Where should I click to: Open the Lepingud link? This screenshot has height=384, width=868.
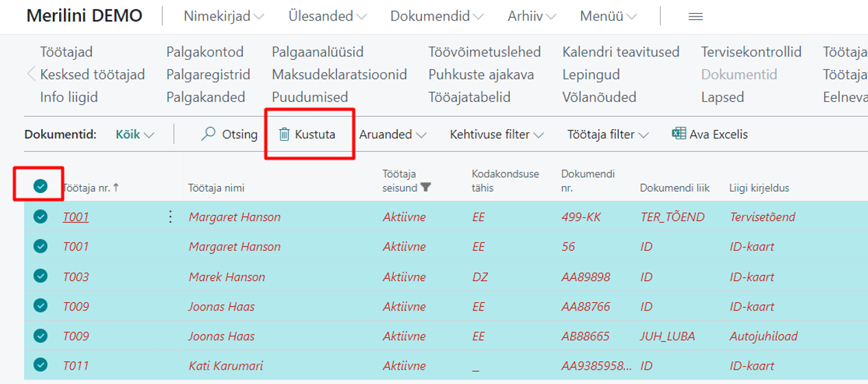[591, 74]
